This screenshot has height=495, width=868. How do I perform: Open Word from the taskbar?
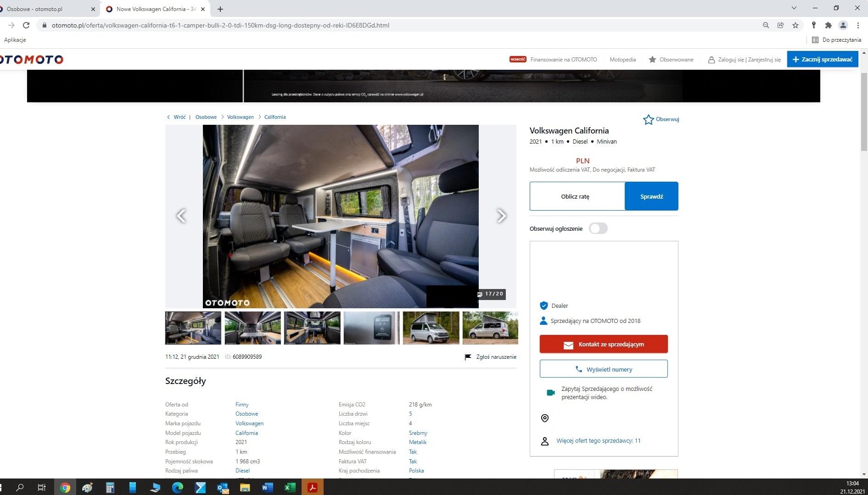tap(267, 487)
